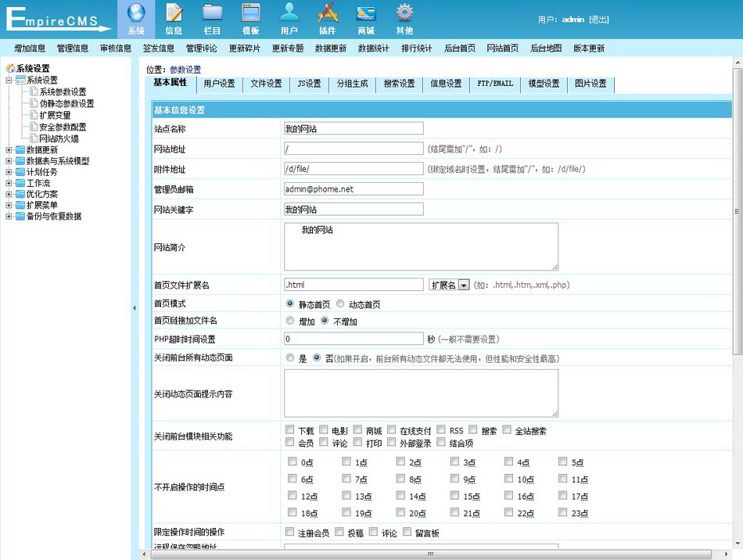Image resolution: width=743 pixels, height=560 pixels.
Task: Open 增加信息 in the shortcut bar
Action: tap(30, 48)
